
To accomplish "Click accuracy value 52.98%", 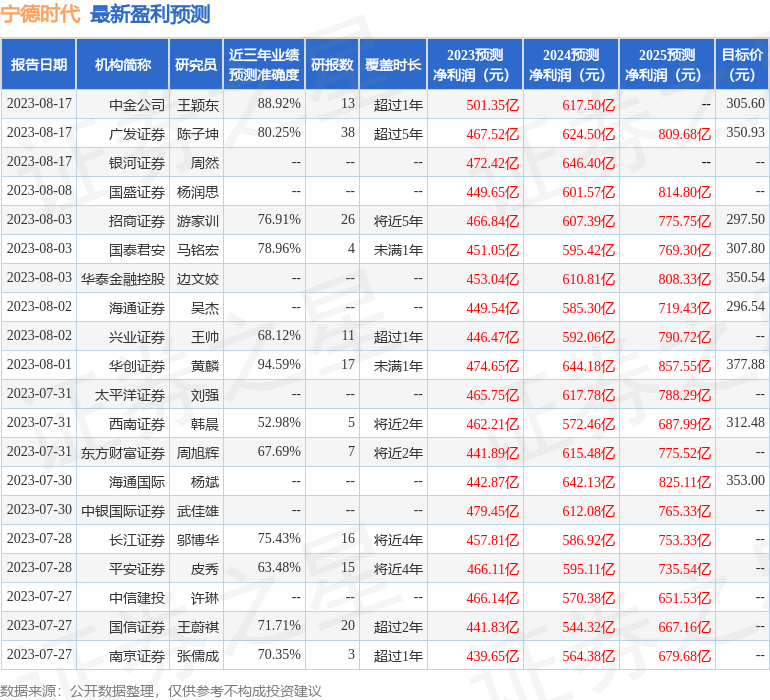I will tap(279, 422).
